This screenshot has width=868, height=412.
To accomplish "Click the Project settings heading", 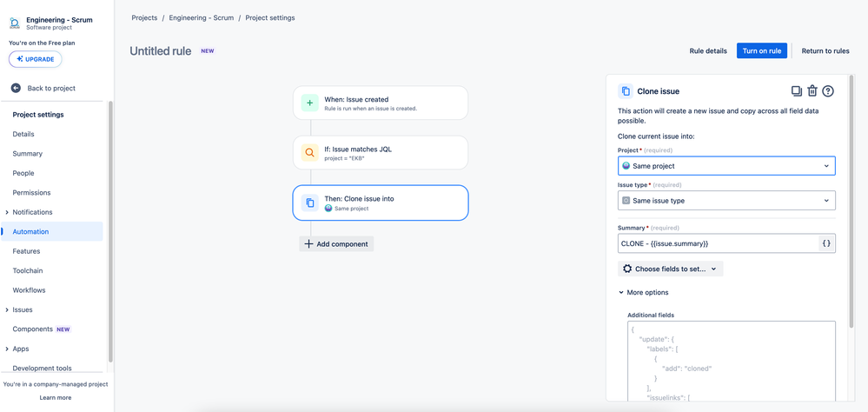I will point(38,115).
